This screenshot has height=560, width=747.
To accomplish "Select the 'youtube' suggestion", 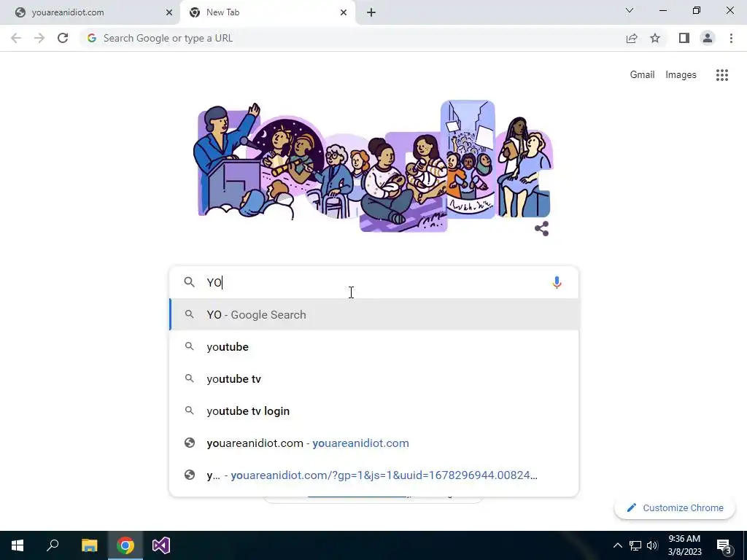I will pos(374,346).
